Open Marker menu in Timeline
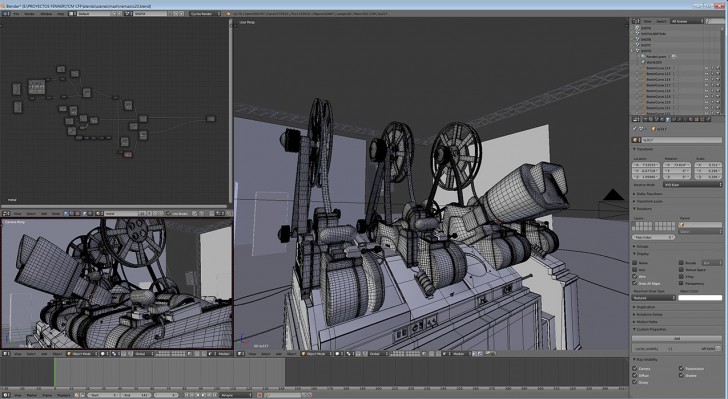Screen dimensions: 728x399 32,395
